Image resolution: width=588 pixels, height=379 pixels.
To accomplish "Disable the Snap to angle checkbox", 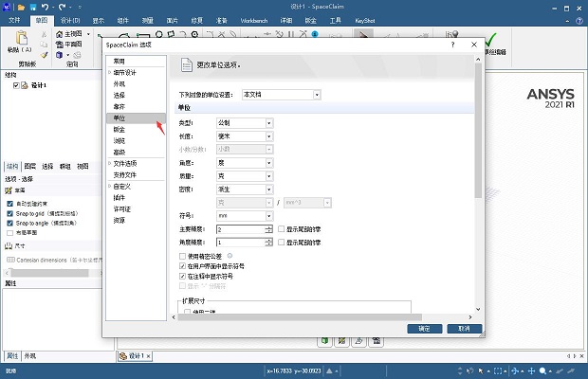I will pyautogui.click(x=10, y=223).
